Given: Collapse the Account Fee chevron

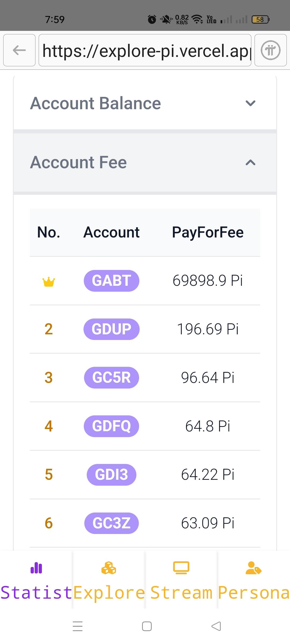Looking at the screenshot, I should coord(251,163).
